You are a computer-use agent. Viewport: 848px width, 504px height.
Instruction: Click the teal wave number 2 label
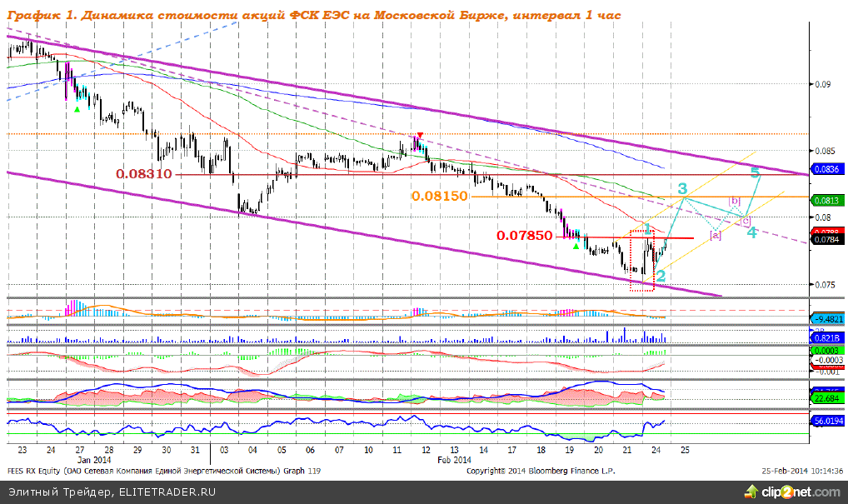pyautogui.click(x=660, y=276)
